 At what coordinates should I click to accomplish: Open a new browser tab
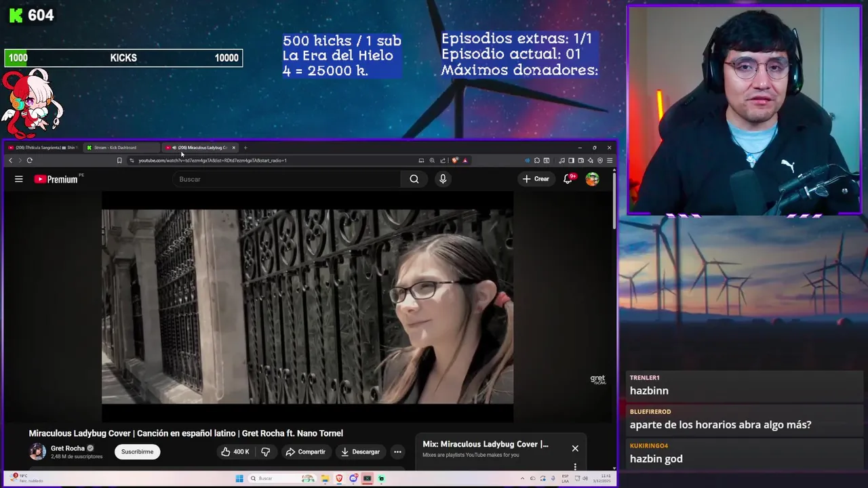(x=245, y=147)
